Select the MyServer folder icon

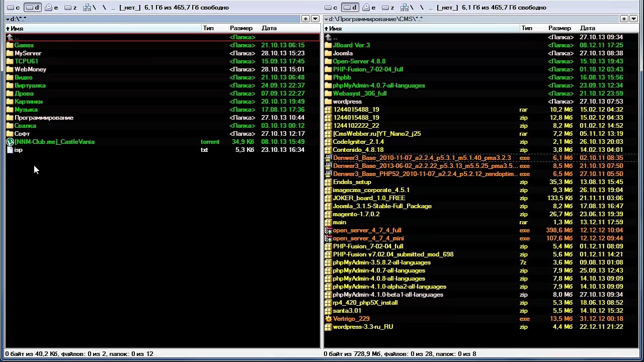pyautogui.click(x=10, y=53)
